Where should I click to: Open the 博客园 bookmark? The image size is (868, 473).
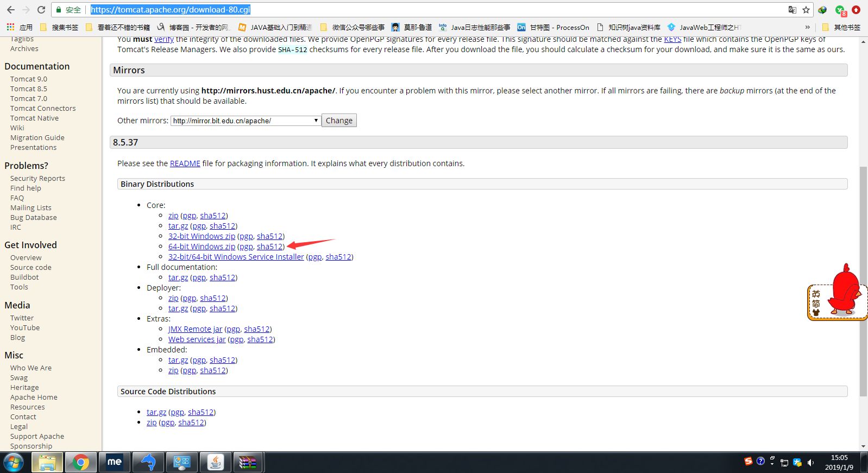(193, 27)
